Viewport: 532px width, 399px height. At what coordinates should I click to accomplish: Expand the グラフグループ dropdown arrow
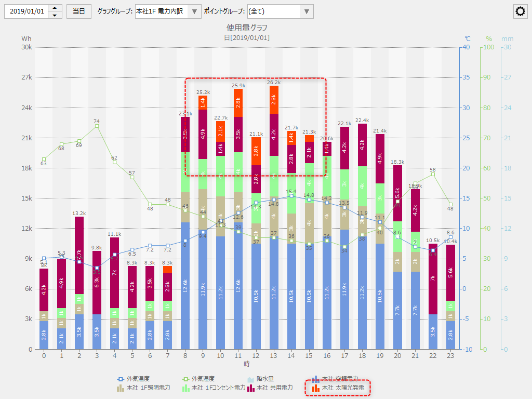(x=194, y=11)
